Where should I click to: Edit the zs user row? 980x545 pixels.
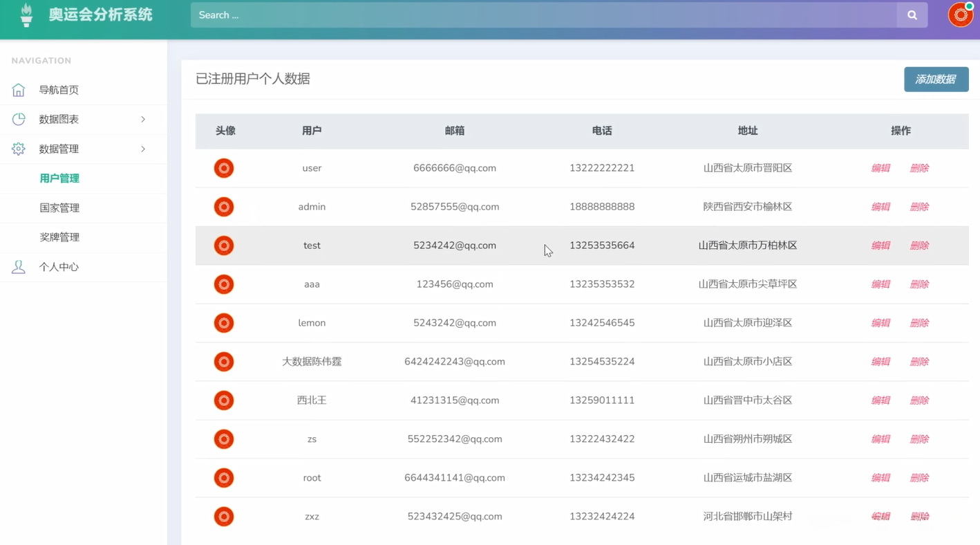[880, 439]
